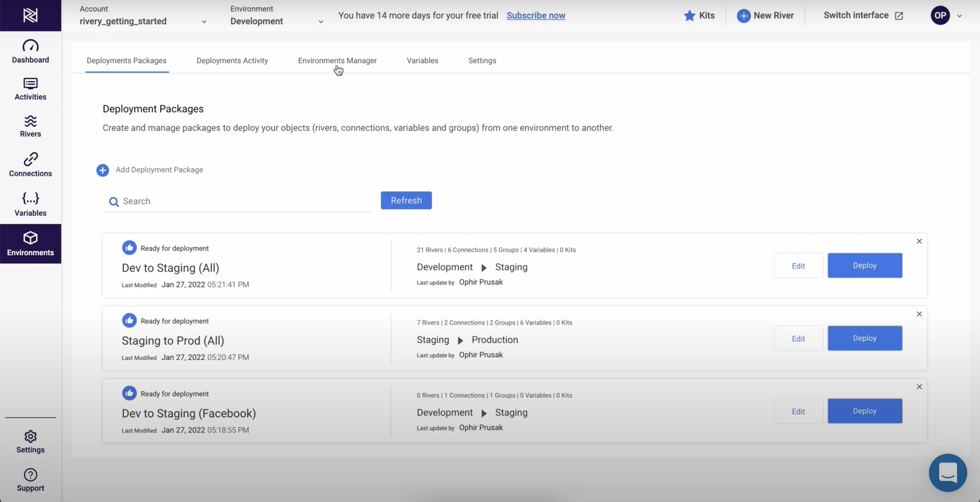Open sidebar Settings
This screenshot has height=502, width=980.
[30, 441]
